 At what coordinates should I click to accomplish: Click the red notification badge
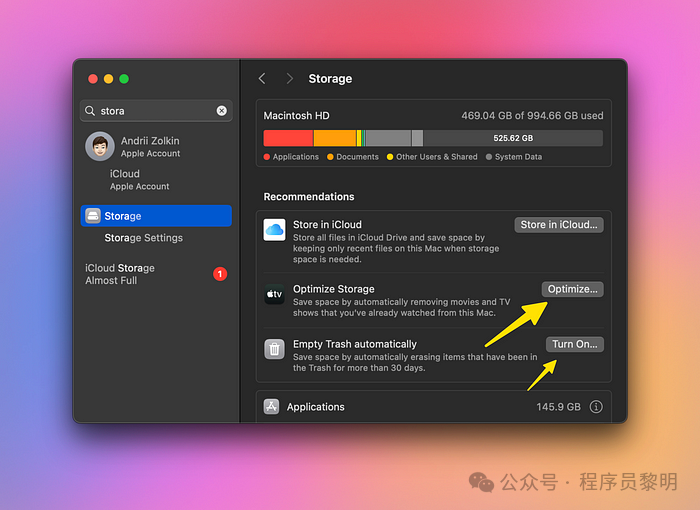pos(220,274)
